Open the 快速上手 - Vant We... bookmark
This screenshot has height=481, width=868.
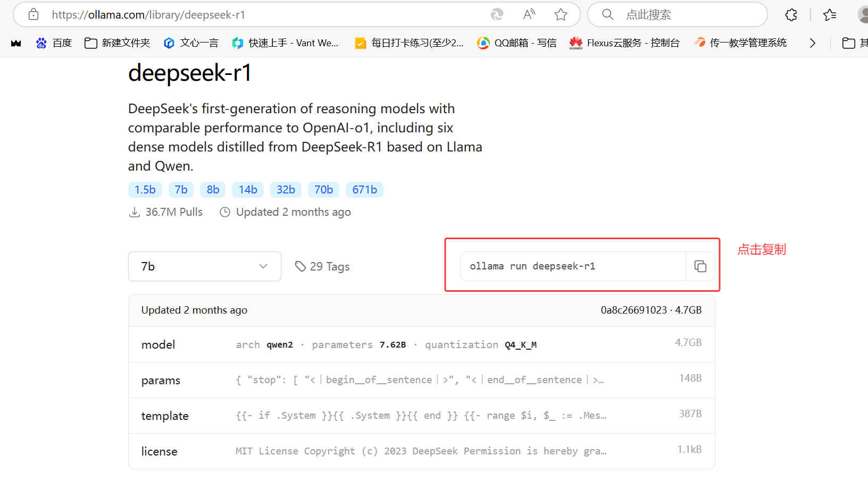pos(285,43)
